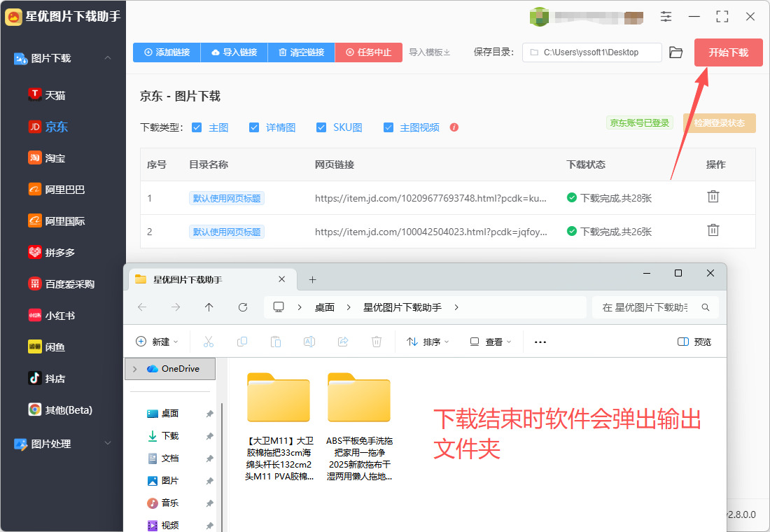Click the Cut icon in Explorer toolbar
This screenshot has width=770, height=532.
point(209,342)
